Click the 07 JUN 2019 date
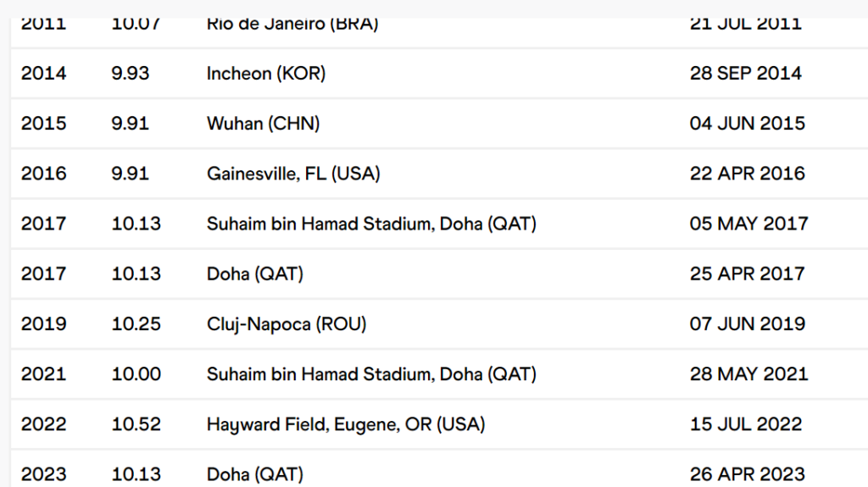The width and height of the screenshot is (868, 487). (x=747, y=324)
